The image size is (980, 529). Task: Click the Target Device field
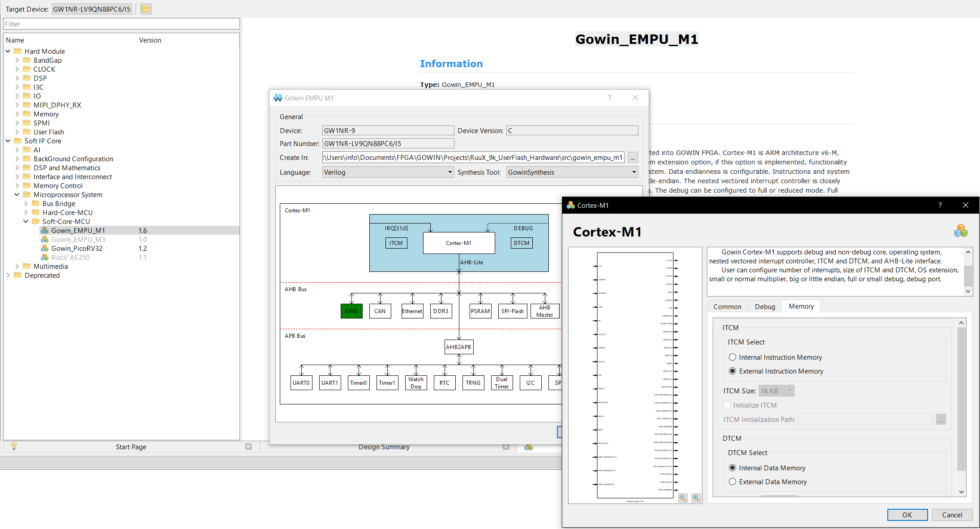[x=92, y=9]
